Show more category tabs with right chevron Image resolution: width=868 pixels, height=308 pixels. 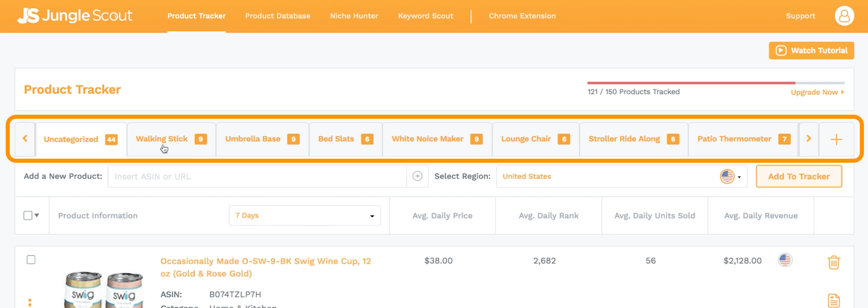pyautogui.click(x=809, y=139)
